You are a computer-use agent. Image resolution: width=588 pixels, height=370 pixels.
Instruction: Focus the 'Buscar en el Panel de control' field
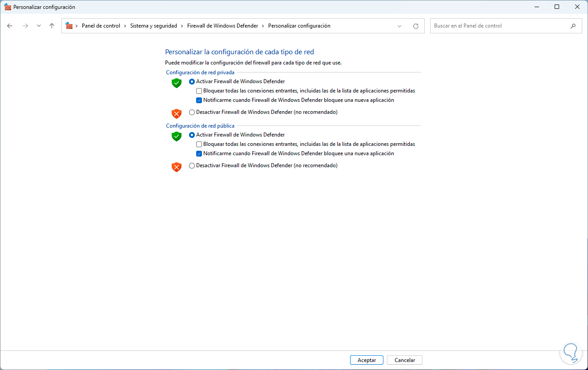point(506,26)
